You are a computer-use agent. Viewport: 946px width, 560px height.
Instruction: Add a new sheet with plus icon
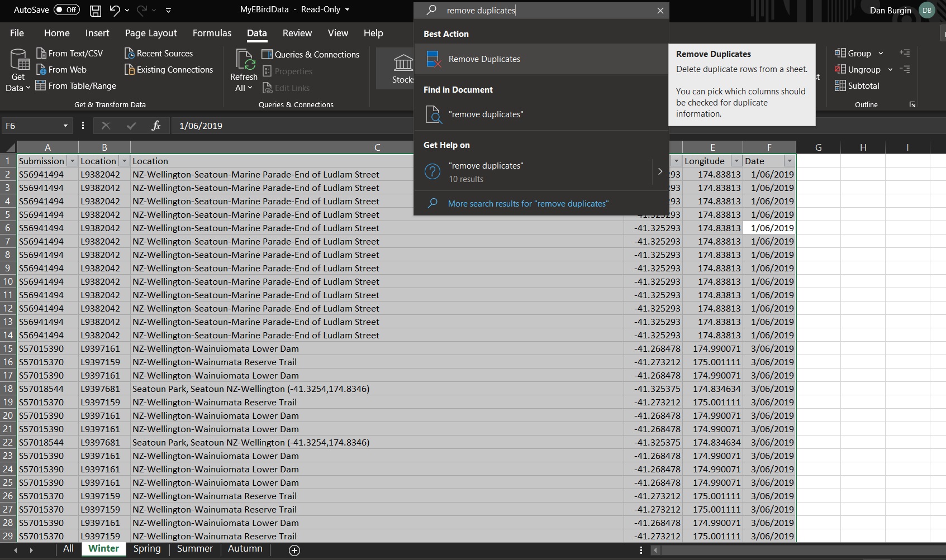[x=294, y=551]
